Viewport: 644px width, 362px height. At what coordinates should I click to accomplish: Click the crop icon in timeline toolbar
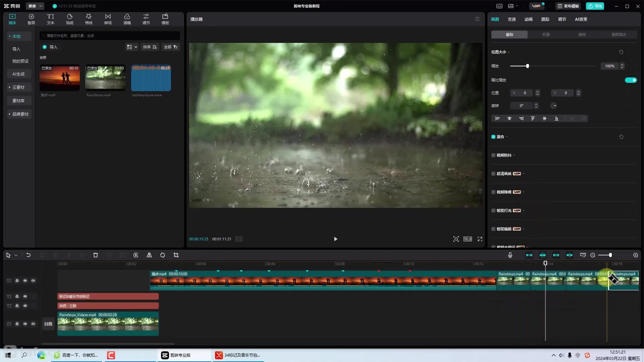pos(176,255)
